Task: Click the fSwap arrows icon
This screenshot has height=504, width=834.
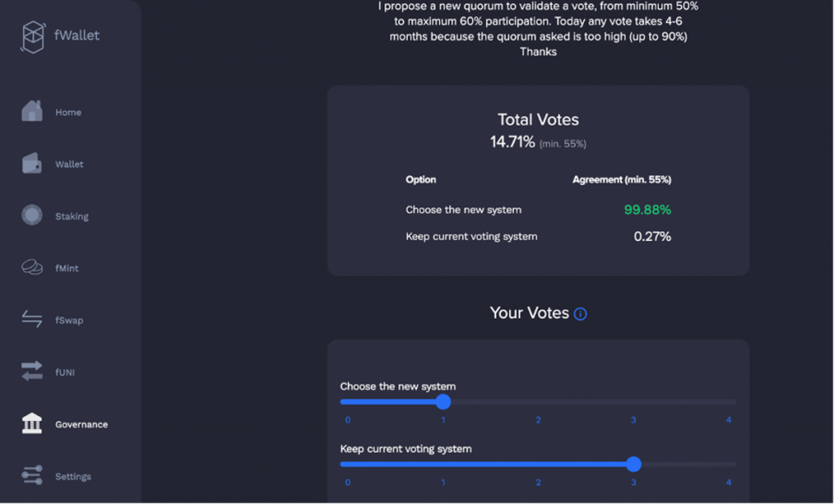Action: click(x=32, y=320)
